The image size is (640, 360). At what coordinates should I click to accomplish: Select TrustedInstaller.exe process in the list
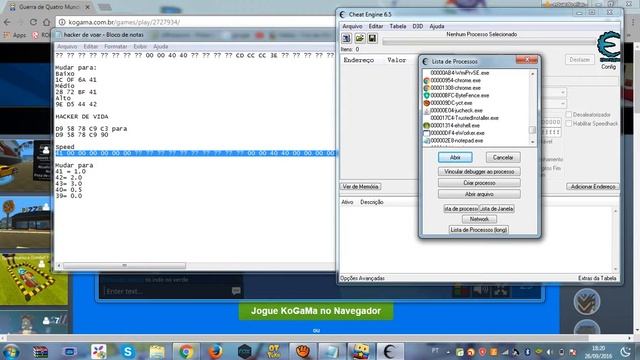pyautogui.click(x=464, y=118)
